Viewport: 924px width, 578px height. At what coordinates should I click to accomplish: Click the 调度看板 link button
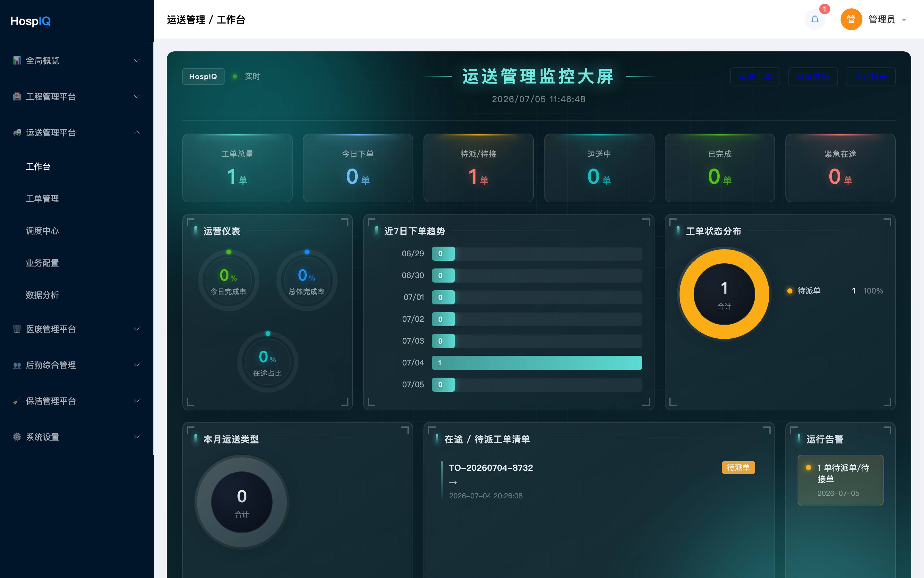(813, 76)
